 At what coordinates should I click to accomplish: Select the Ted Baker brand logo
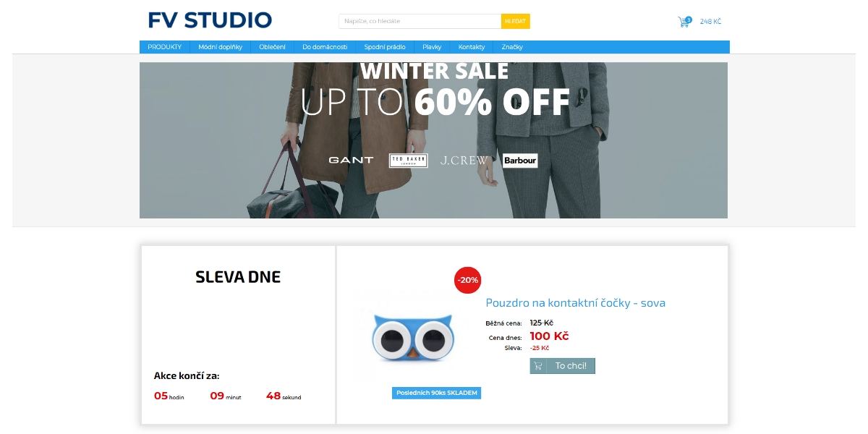point(409,161)
